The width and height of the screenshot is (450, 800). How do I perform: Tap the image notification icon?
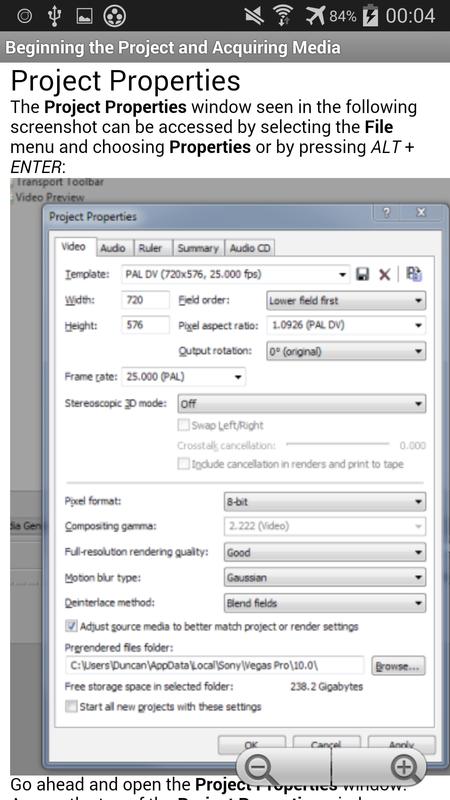pyautogui.click(x=84, y=16)
